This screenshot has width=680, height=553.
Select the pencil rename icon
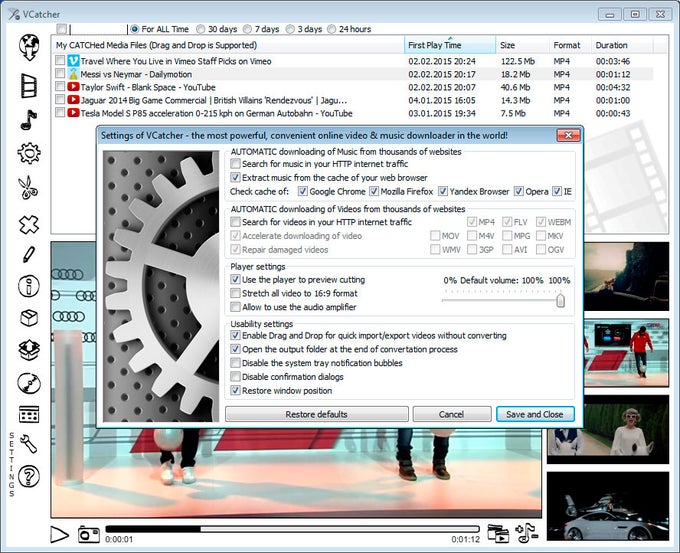coord(29,255)
